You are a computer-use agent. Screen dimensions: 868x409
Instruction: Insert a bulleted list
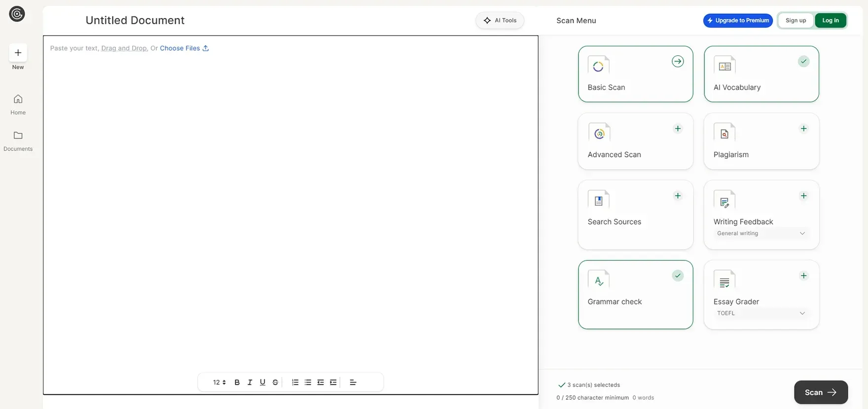pos(308,382)
